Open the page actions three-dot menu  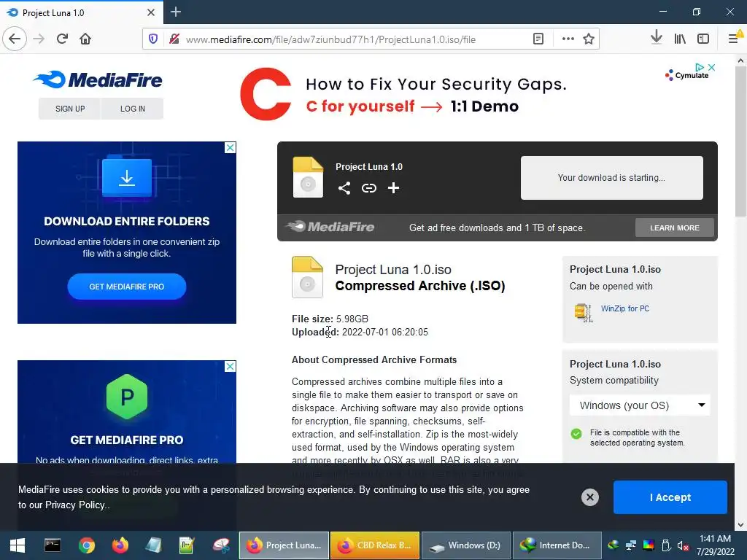point(568,39)
